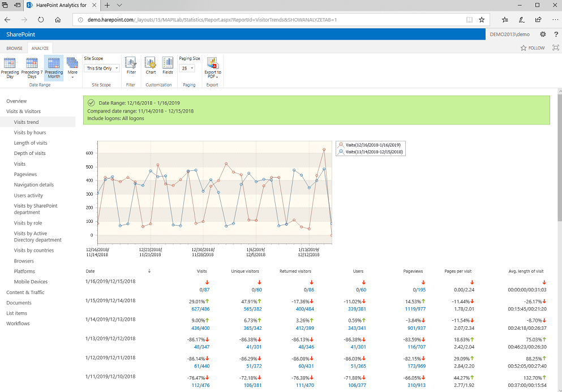Viewport: 562px width, 392px height.
Task: Open Content & Traffic section
Action: click(x=25, y=293)
